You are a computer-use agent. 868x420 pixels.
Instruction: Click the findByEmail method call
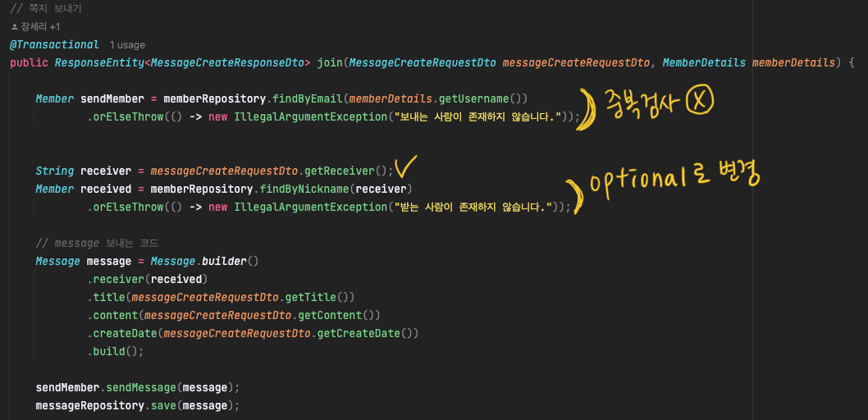click(307, 99)
